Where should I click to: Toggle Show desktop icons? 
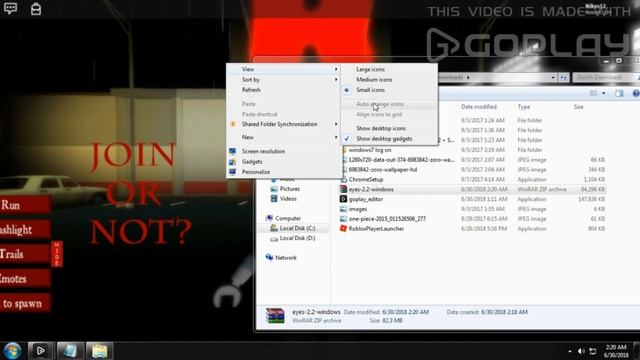coord(389,128)
